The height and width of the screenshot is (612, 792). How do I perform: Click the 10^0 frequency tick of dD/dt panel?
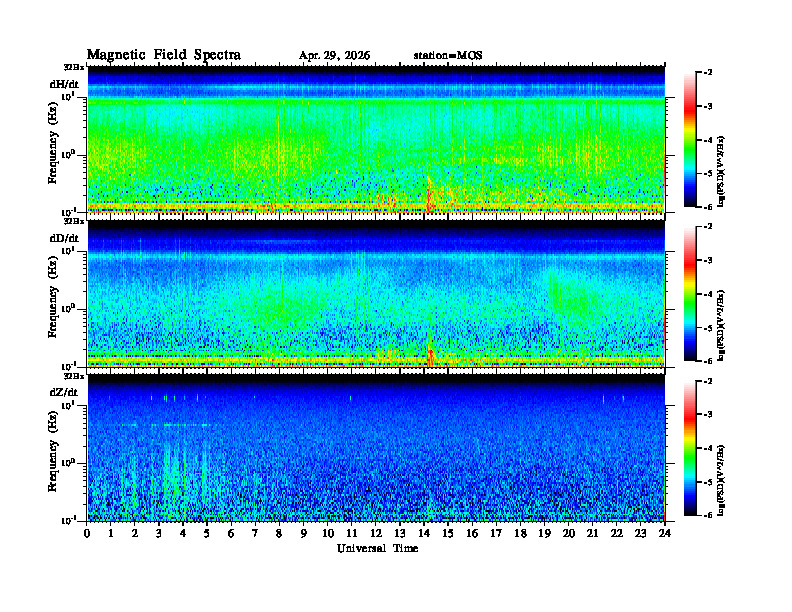click(69, 308)
